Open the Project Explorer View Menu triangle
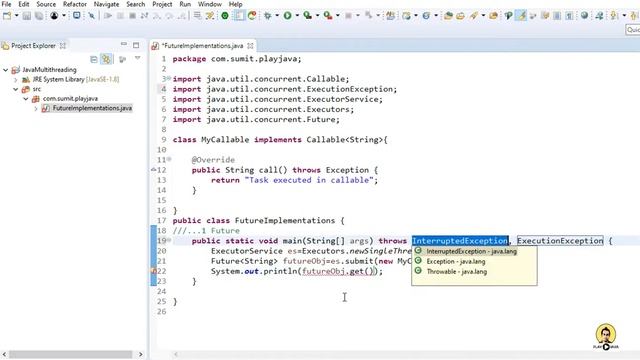Screen dimensions: 640x360 pyautogui.click(x=138, y=58)
